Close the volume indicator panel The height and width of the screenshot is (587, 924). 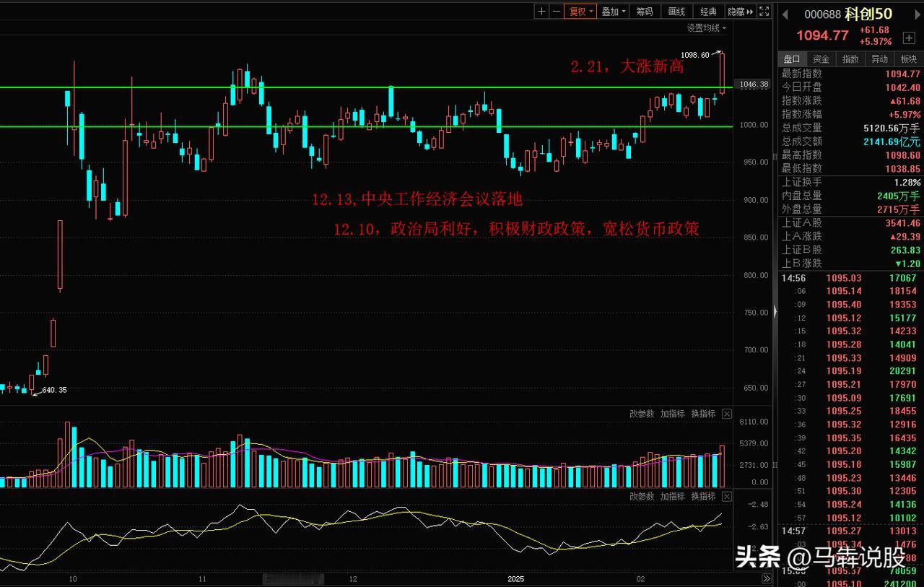(727, 414)
